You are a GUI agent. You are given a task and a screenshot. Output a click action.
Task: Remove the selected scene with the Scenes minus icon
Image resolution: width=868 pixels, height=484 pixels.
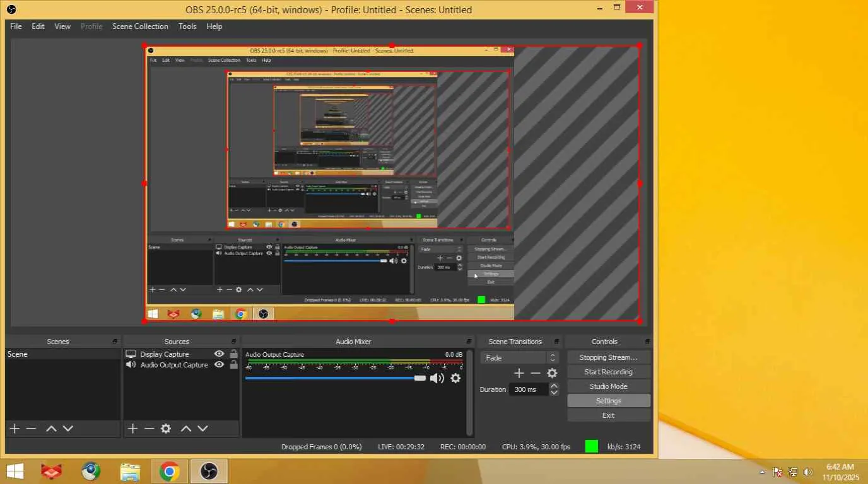coord(31,429)
